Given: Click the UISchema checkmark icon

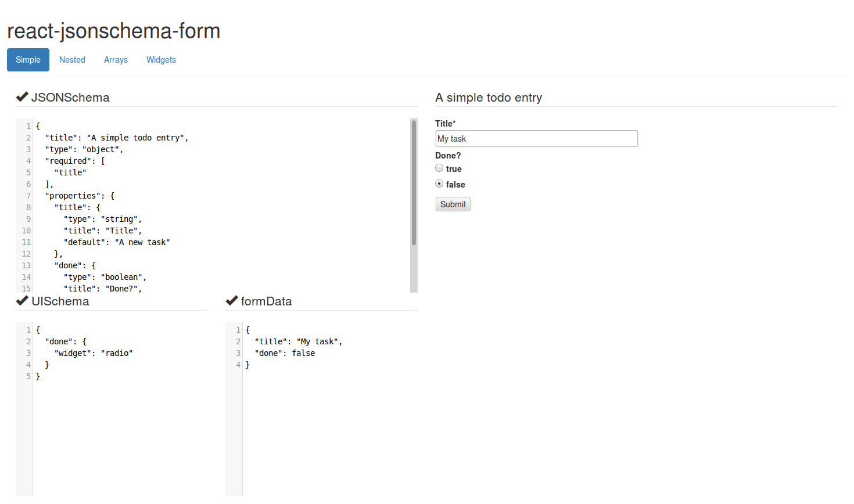Looking at the screenshot, I should [x=22, y=301].
